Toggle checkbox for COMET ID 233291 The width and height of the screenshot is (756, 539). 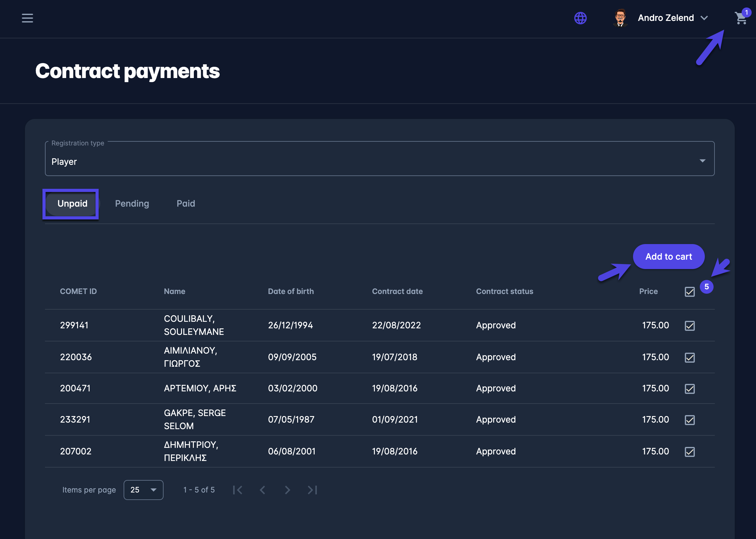pyautogui.click(x=690, y=420)
